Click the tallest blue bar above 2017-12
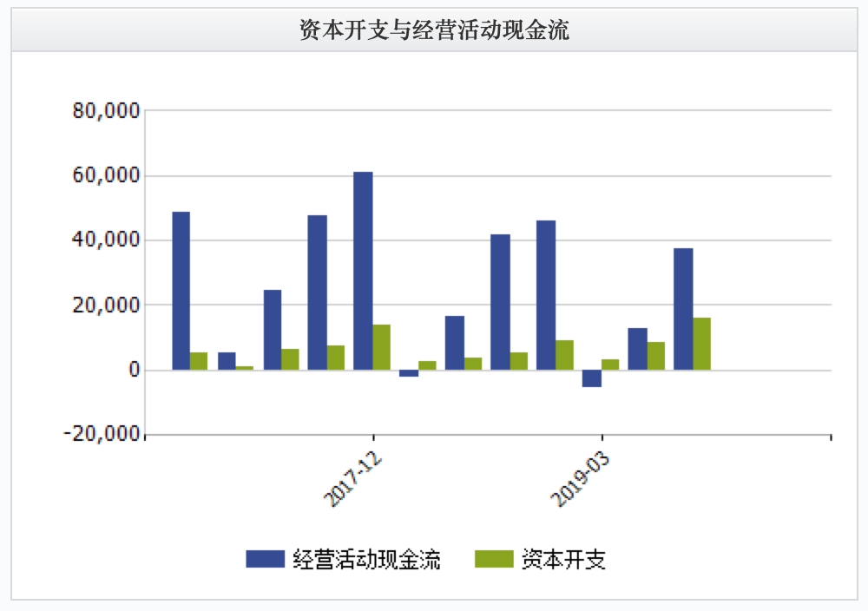 pyautogui.click(x=363, y=271)
